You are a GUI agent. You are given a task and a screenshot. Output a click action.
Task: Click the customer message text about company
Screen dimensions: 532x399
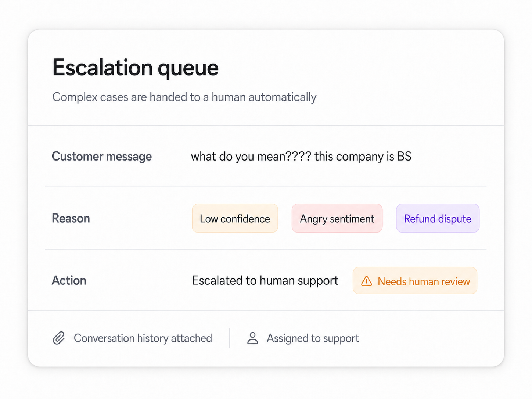point(301,157)
